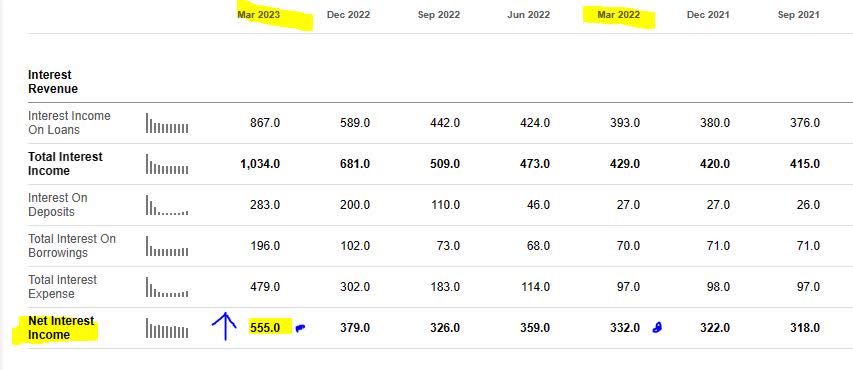The height and width of the screenshot is (370, 853).
Task: Click the blue scribble beside 332.0
Action: [x=657, y=327]
